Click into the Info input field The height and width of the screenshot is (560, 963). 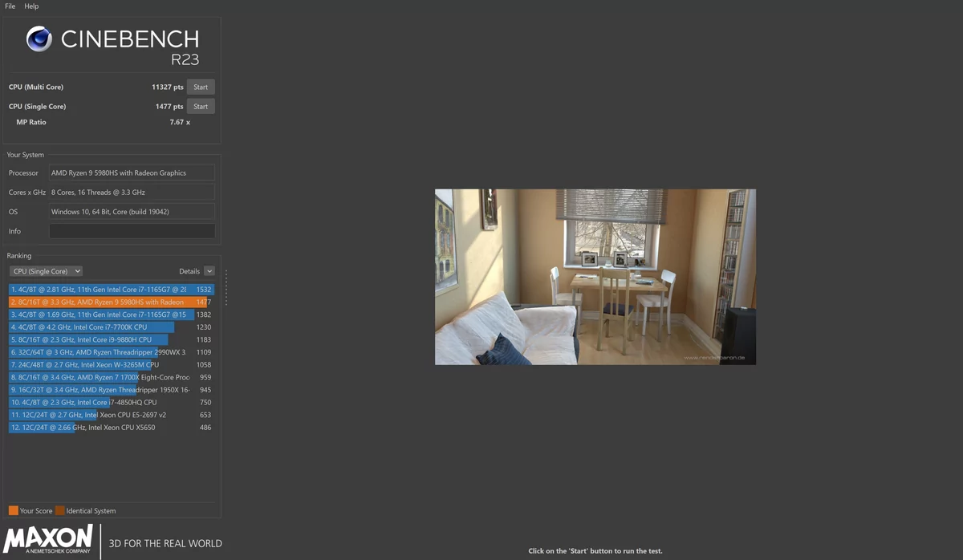coord(132,231)
